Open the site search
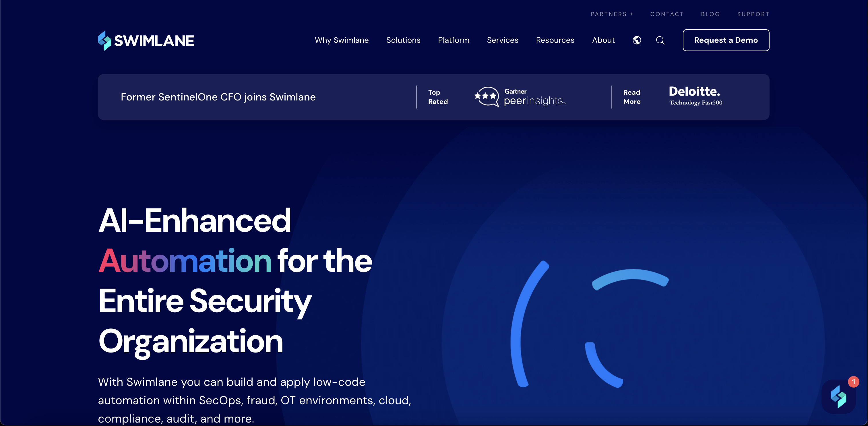The height and width of the screenshot is (426, 868). (660, 40)
